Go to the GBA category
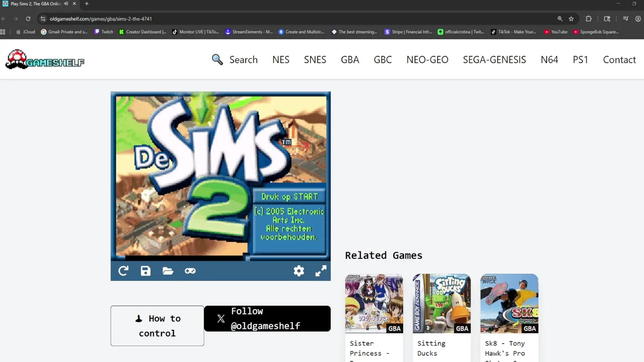Screen dimensions: 644x362 tap(350, 59)
